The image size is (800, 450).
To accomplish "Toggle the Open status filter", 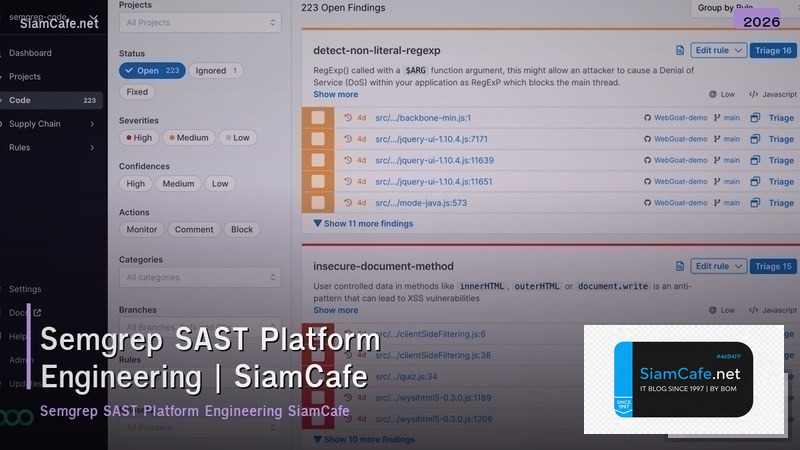I will point(152,70).
